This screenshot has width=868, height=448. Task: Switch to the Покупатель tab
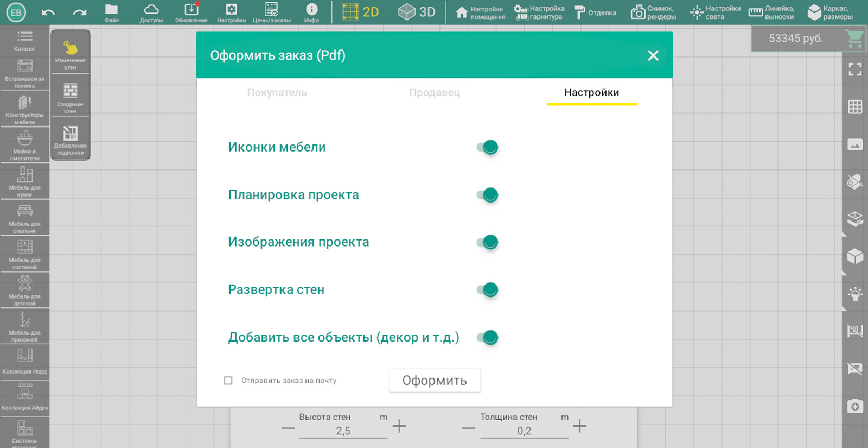pyautogui.click(x=277, y=92)
